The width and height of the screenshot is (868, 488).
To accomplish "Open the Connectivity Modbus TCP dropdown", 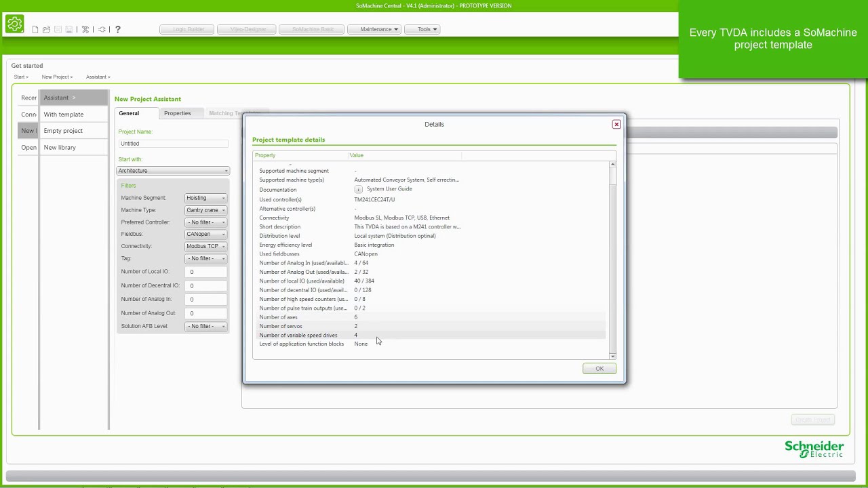I will click(206, 246).
